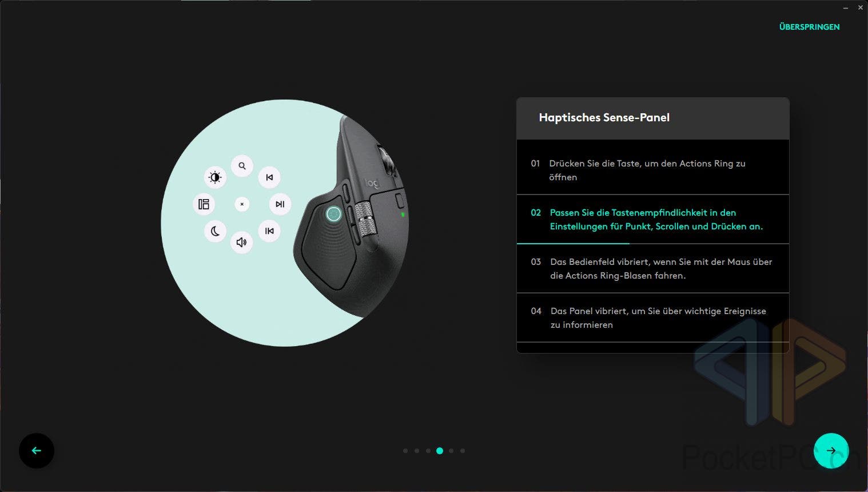
Task: Jump to the last page indicator dot
Action: [463, 451]
